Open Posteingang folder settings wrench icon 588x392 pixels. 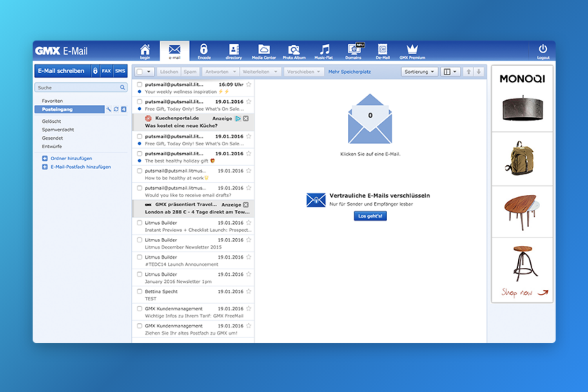coord(109,109)
